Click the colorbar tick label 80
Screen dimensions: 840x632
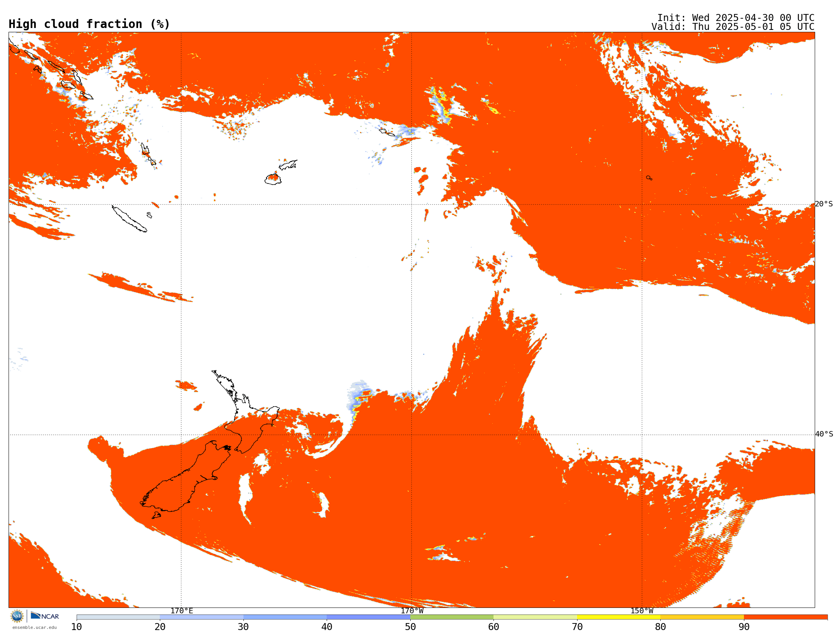coord(660,627)
